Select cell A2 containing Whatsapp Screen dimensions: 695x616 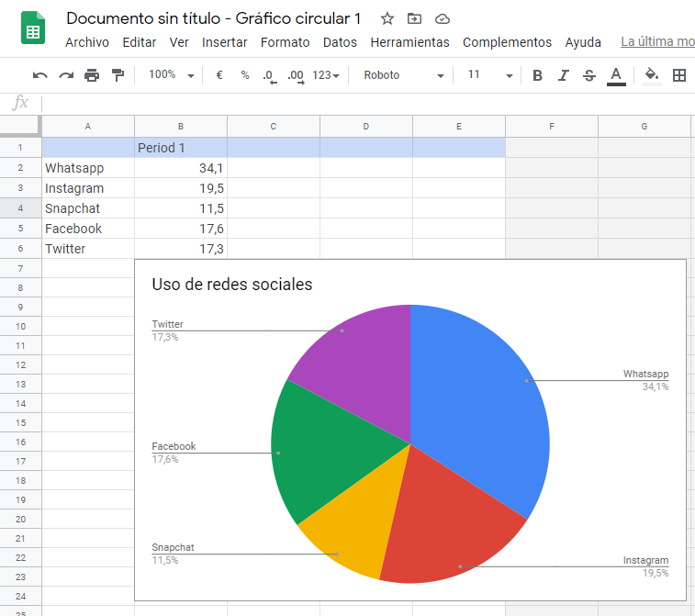pyautogui.click(x=88, y=168)
